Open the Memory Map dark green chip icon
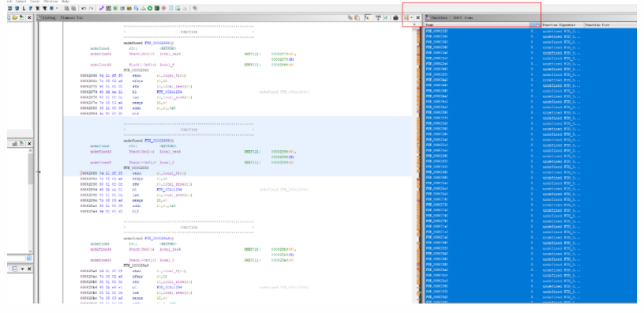Image resolution: width=644 pixels, height=313 pixels. click(157, 8)
